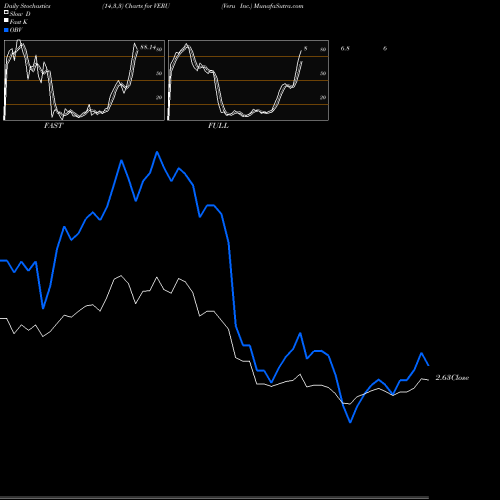Viewport: 500px width, 500px height.
Task: Click the 88.14 value on the FAST chart
Action: (148, 47)
